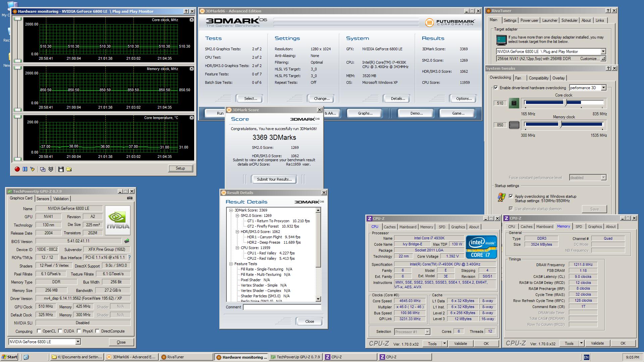Collapse the SM2.0 Score tree node
The height and width of the screenshot is (362, 644).
pyautogui.click(x=237, y=216)
